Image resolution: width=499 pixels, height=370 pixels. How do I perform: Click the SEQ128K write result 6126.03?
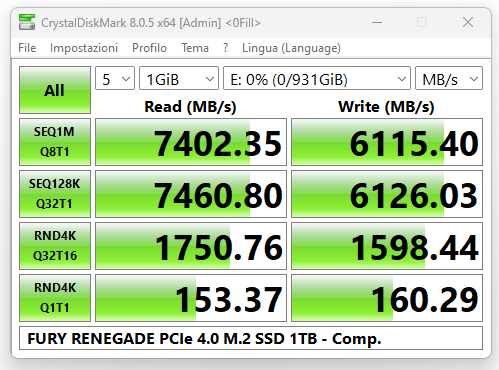(x=387, y=194)
